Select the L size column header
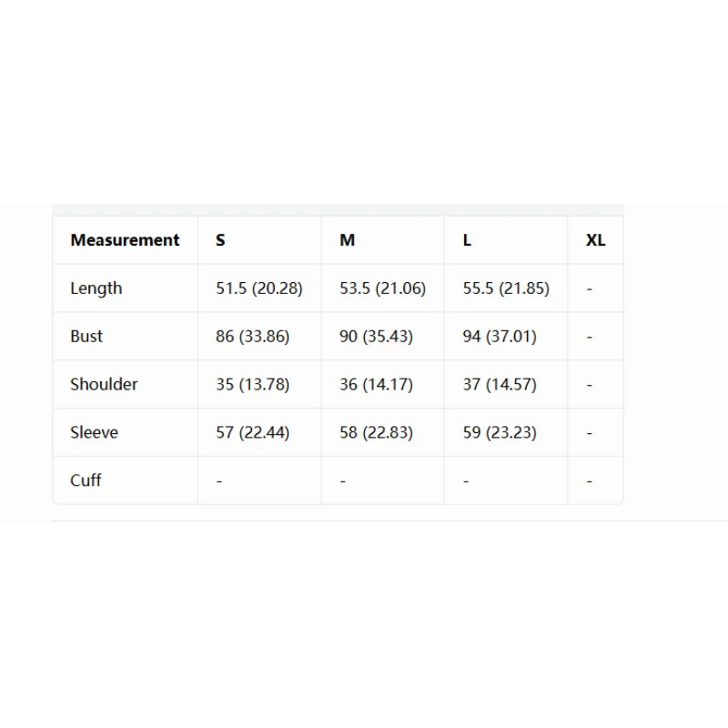728x728 pixels. pos(467,240)
